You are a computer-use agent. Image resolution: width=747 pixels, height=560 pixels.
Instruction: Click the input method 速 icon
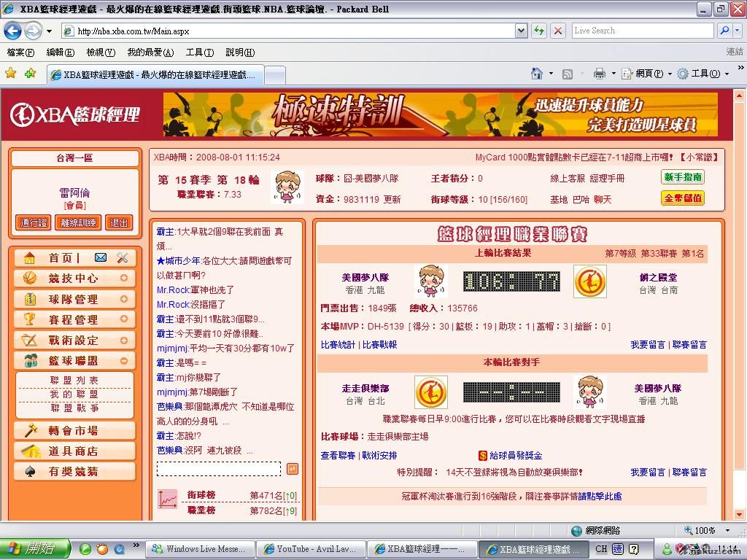617,549
